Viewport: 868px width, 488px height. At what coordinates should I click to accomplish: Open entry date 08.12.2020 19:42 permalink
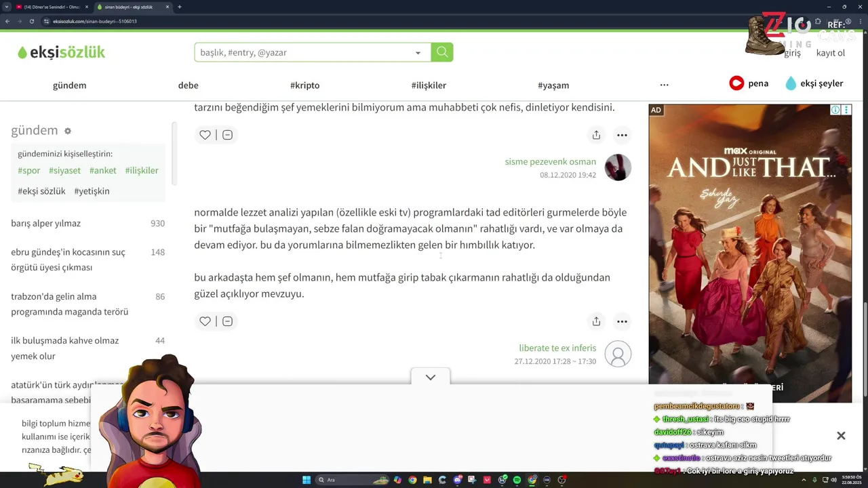(568, 175)
